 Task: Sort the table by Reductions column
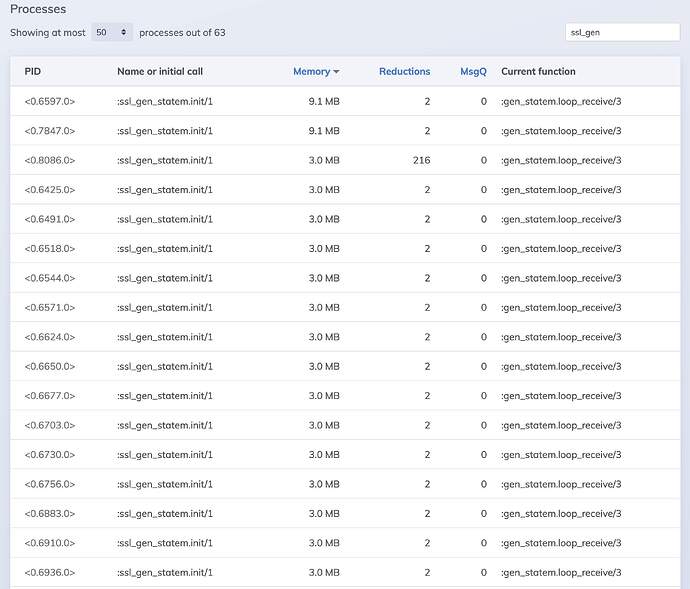point(404,71)
